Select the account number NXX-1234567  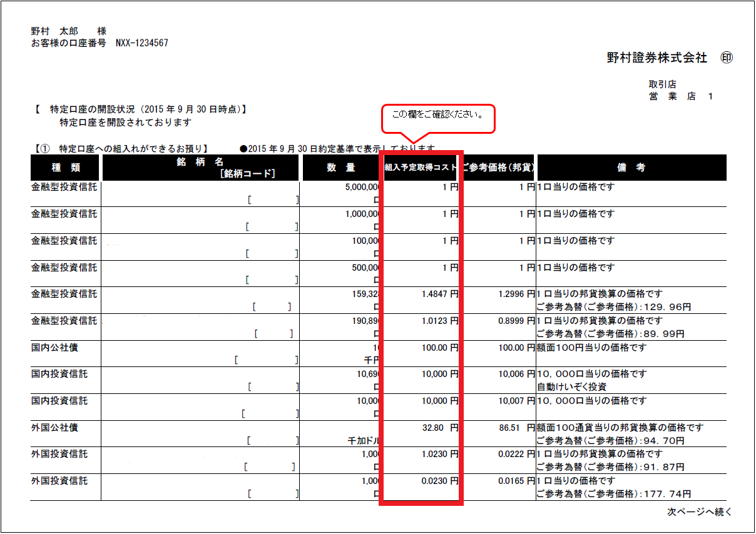coord(141,43)
